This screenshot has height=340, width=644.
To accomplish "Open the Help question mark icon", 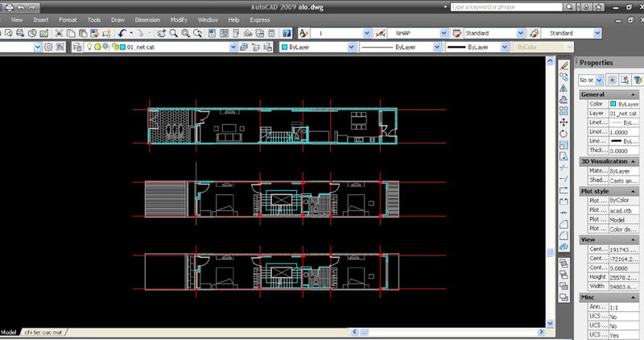I will tap(287, 33).
